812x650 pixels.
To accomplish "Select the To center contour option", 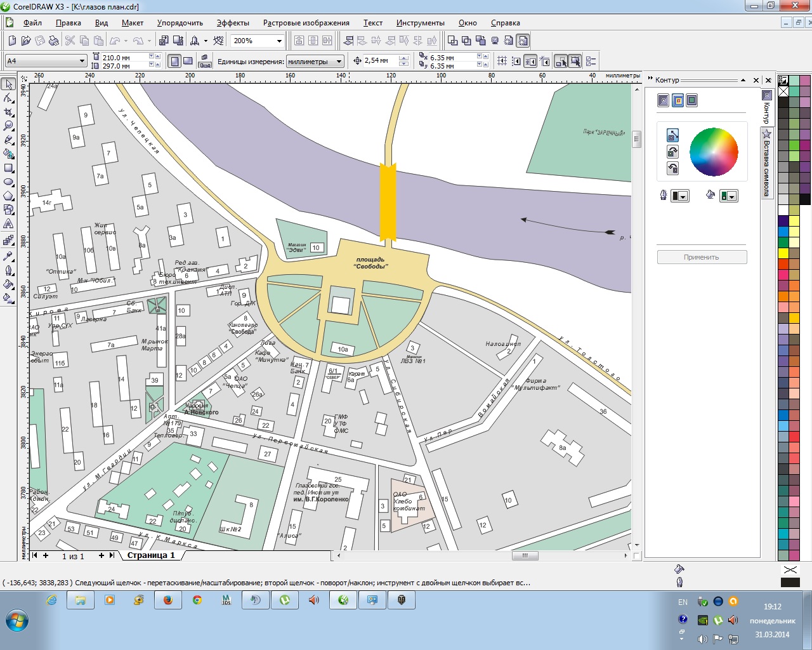I will (x=663, y=100).
